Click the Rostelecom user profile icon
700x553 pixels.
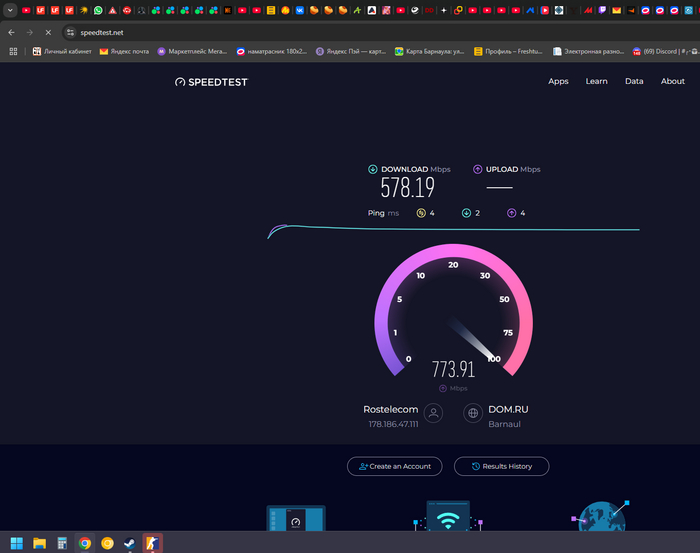point(433,412)
